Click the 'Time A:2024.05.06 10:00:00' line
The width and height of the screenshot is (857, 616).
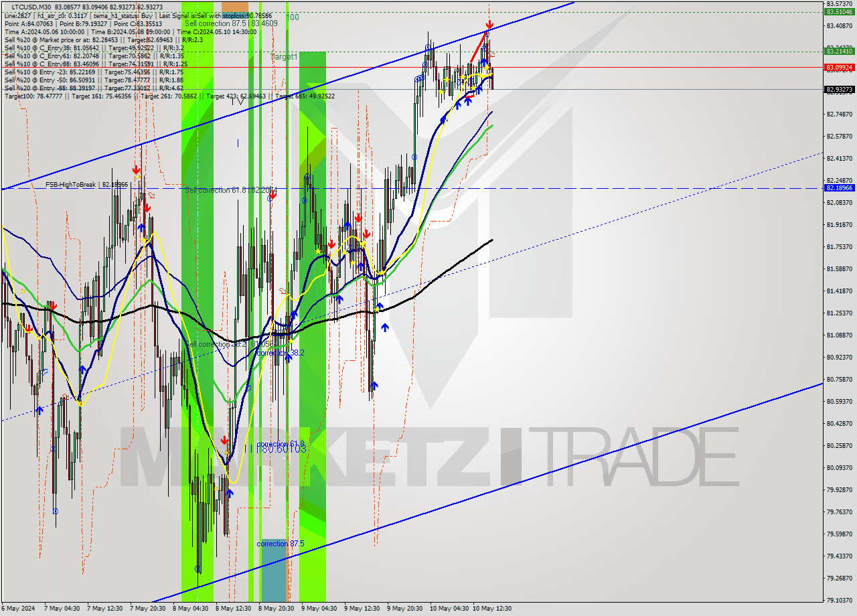click(x=131, y=31)
